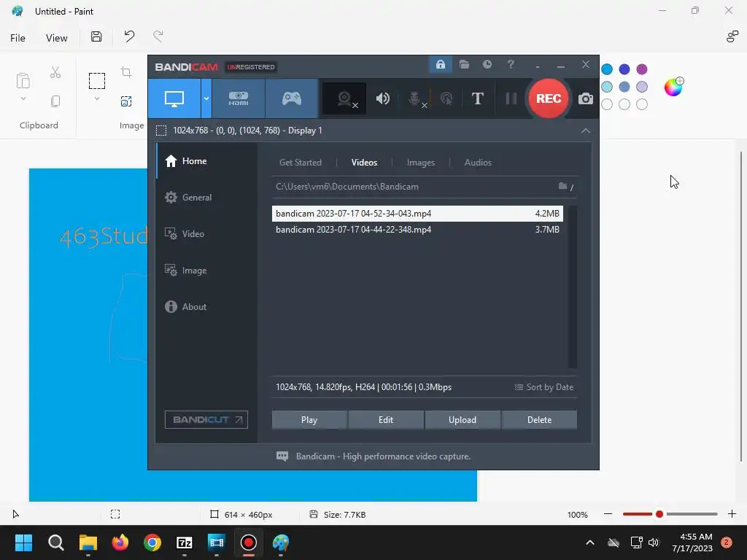Image resolution: width=747 pixels, height=560 pixels.
Task: Toggle the speaker sound recording icon
Action: (382, 98)
